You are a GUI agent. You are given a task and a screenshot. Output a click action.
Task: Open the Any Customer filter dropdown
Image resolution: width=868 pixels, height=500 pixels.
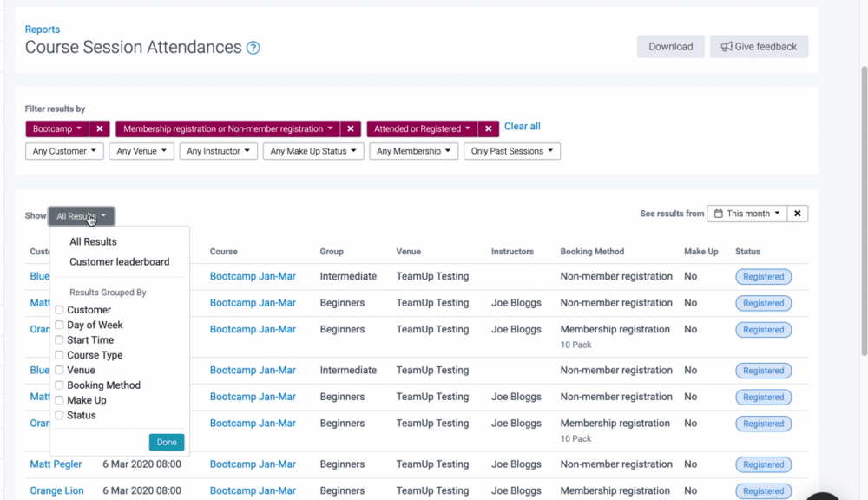click(64, 151)
